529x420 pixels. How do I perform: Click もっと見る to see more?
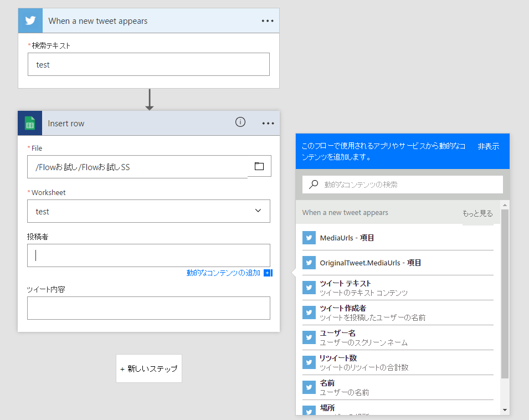(x=477, y=213)
